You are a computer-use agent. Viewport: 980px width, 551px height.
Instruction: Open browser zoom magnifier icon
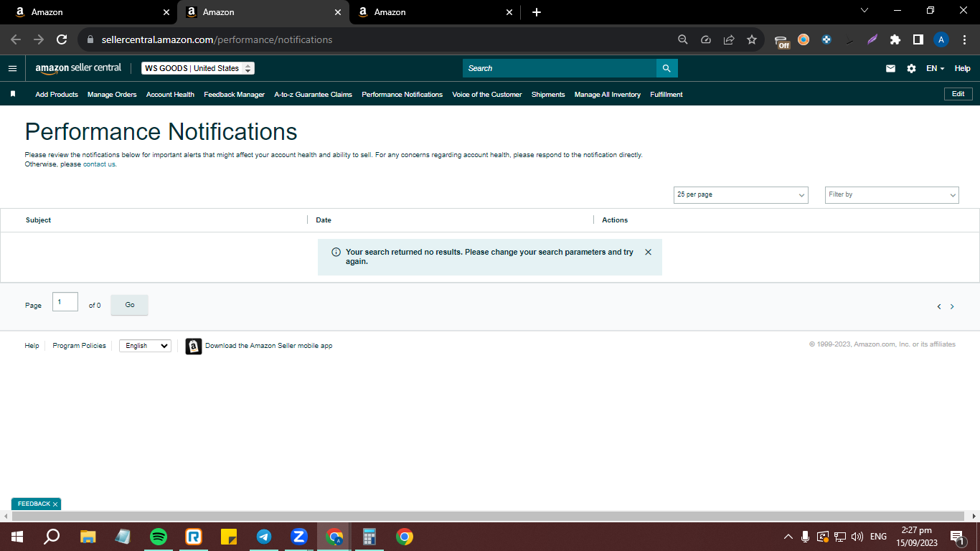click(x=683, y=39)
